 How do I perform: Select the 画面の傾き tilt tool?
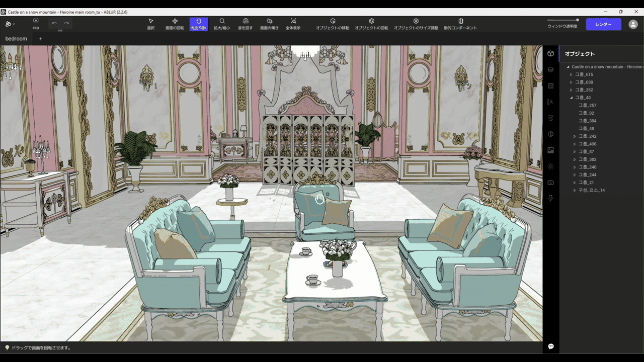point(269,24)
